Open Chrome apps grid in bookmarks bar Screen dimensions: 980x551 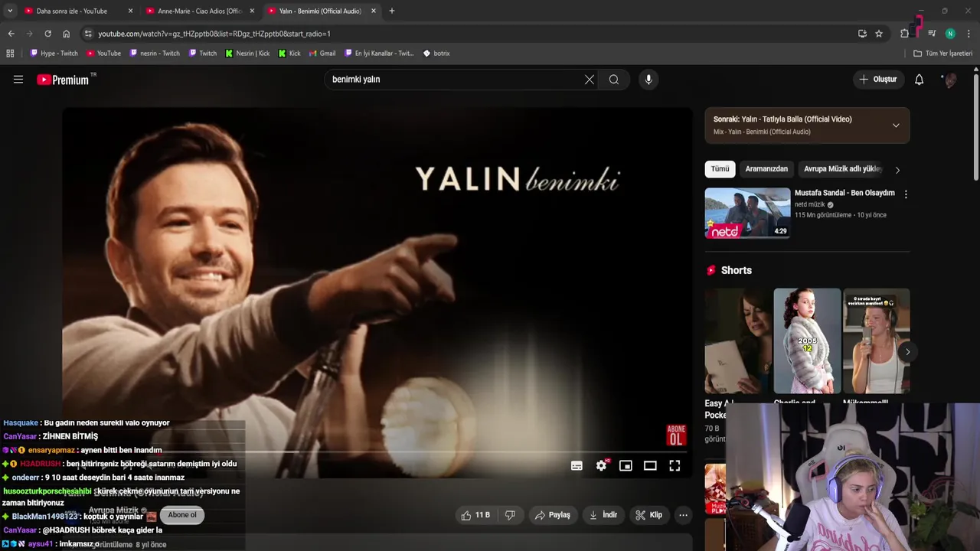click(10, 54)
